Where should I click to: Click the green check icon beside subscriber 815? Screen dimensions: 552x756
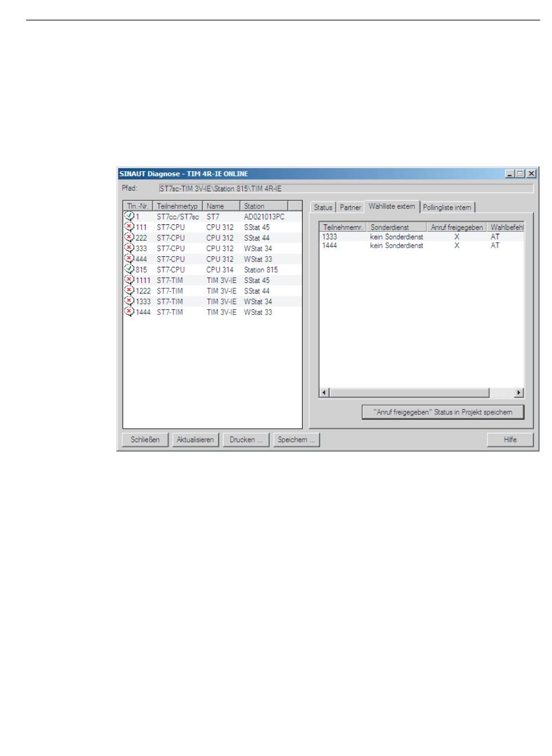129,270
